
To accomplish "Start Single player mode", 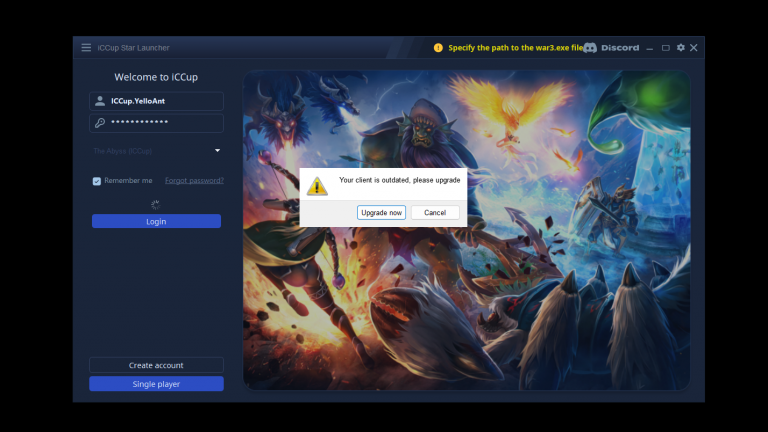I will click(156, 384).
